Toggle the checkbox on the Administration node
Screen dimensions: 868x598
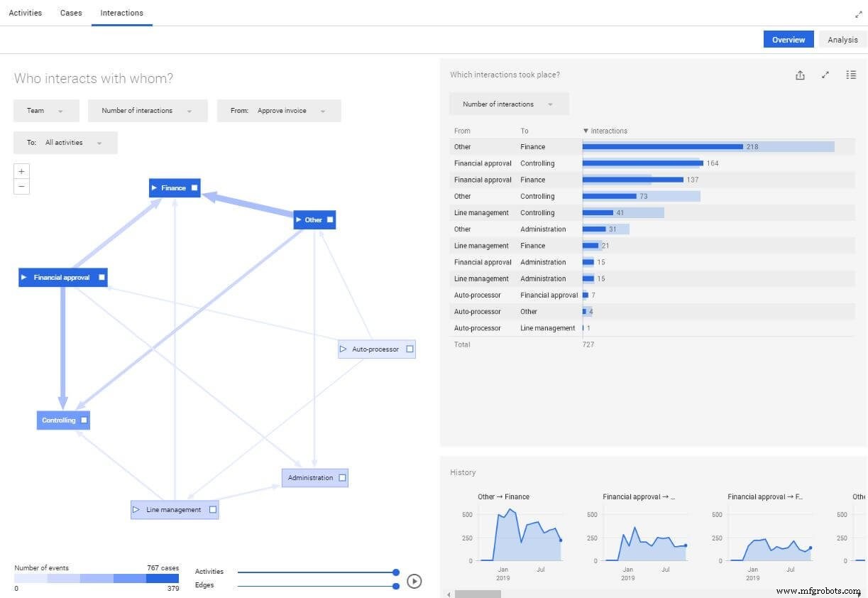[x=341, y=477]
